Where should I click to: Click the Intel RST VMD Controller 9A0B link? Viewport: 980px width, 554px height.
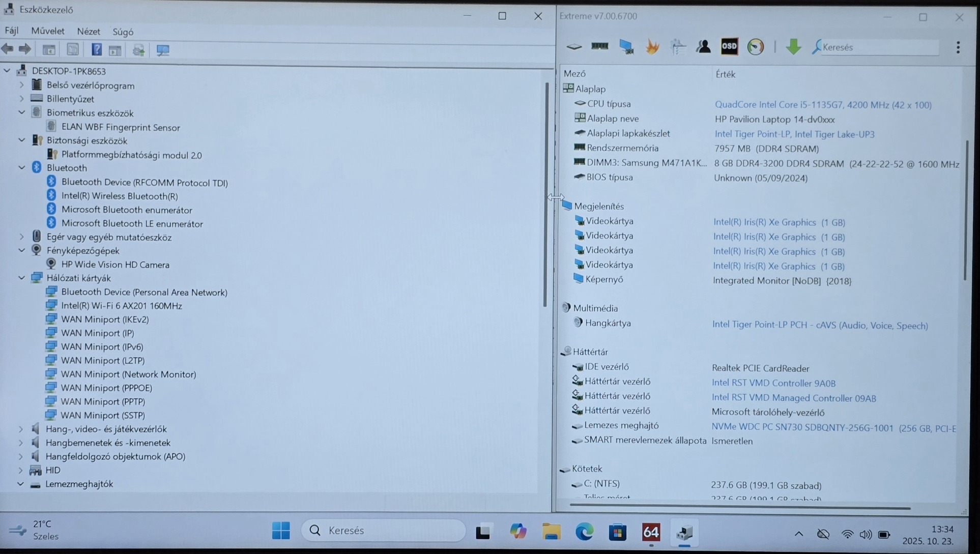coord(773,383)
